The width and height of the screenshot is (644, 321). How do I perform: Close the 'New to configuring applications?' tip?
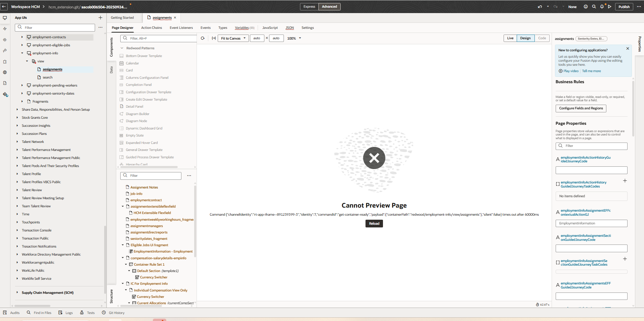(628, 49)
